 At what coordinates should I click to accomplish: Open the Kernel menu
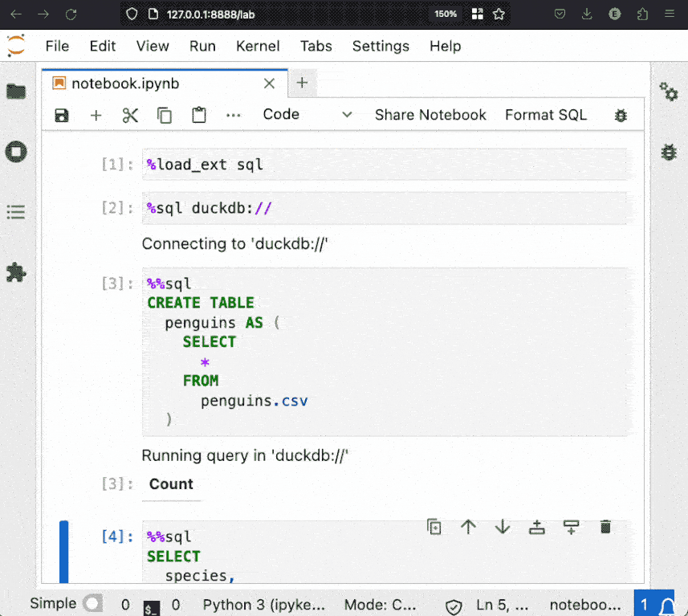[258, 46]
